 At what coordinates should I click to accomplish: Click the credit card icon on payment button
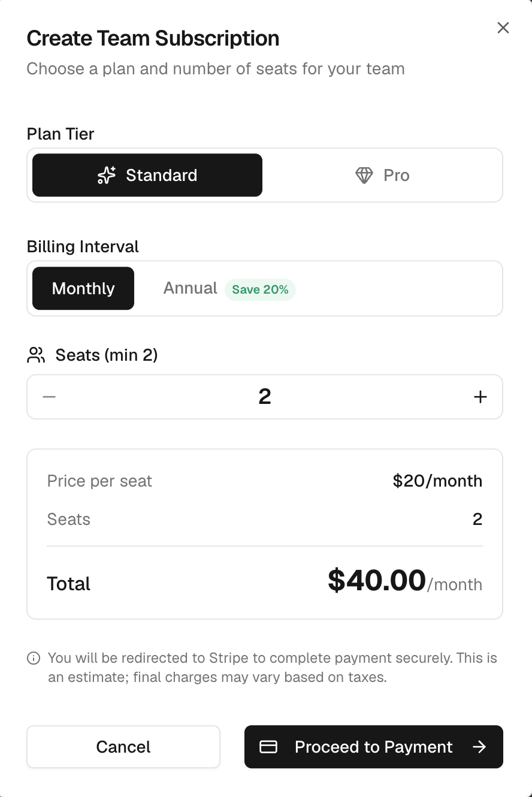tap(268, 747)
